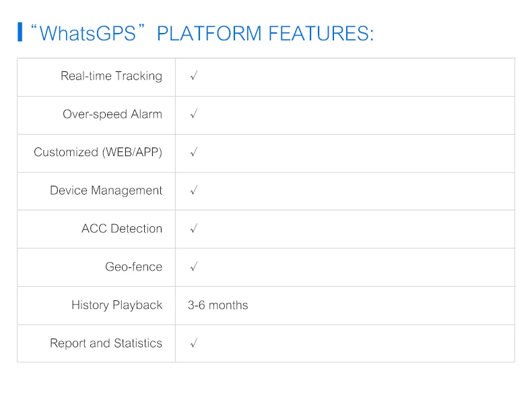Click the PLATFORM FEATURES heading text
The image size is (532, 410).
pos(265,33)
